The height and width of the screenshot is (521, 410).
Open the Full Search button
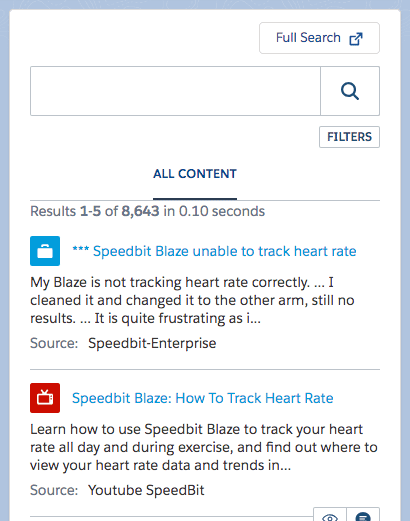pos(319,38)
